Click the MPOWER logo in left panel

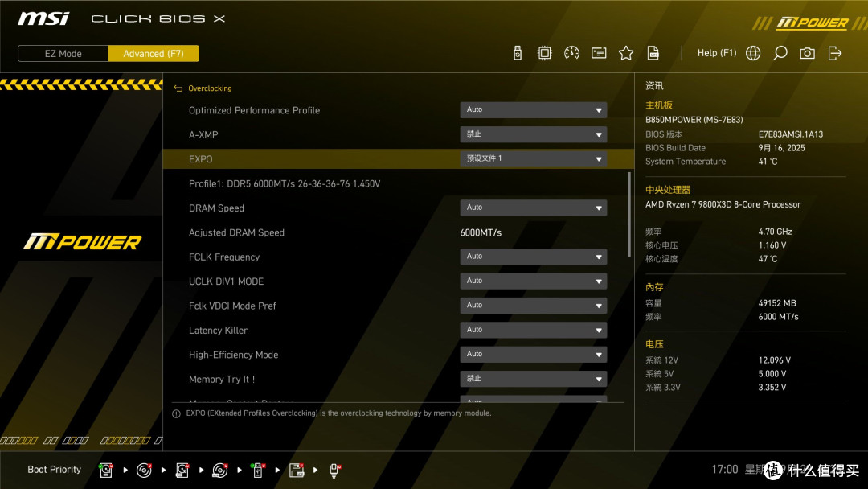[83, 242]
